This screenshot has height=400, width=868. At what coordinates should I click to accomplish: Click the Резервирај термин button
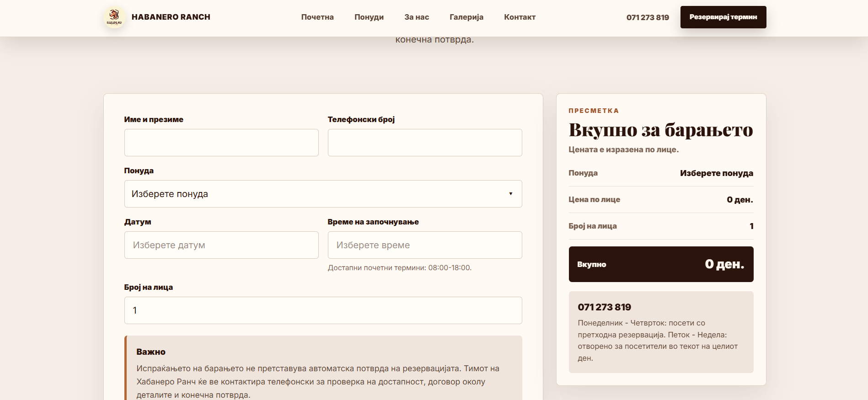[x=723, y=17]
